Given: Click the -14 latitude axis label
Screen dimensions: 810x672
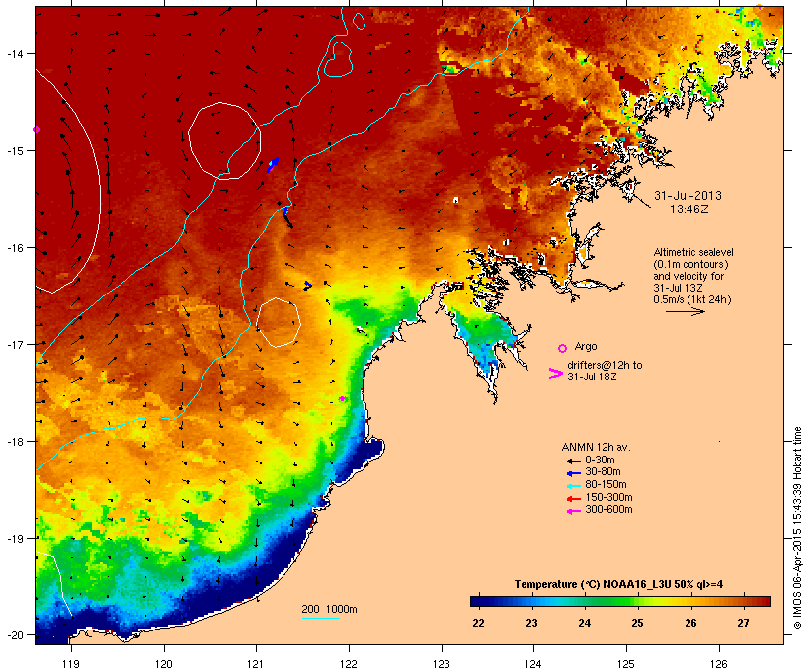Looking at the screenshot, I should (14, 53).
